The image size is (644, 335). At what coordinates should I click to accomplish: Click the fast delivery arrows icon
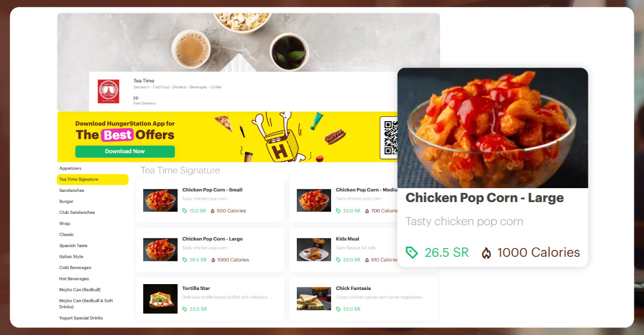[136, 98]
